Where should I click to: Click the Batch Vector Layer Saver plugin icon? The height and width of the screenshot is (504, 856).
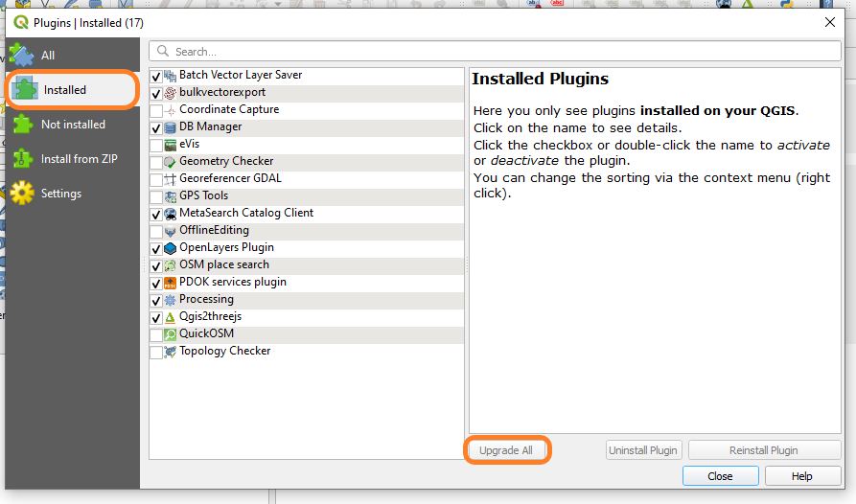pos(171,76)
